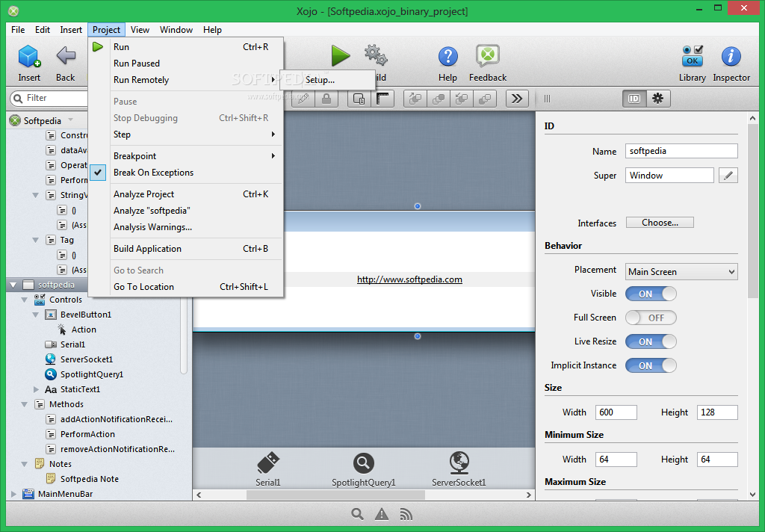Switch inspector to the gear advanced view
The height and width of the screenshot is (532, 765).
658,99
